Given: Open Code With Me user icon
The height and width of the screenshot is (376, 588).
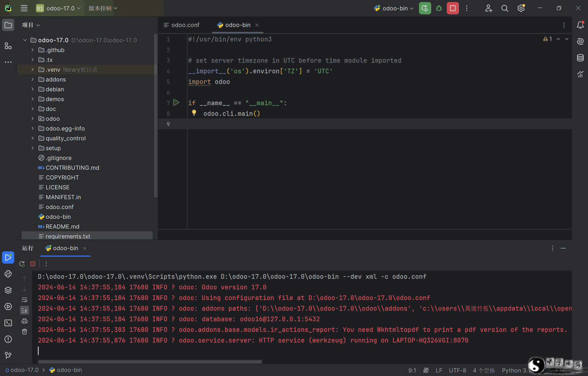Looking at the screenshot, I should [488, 8].
